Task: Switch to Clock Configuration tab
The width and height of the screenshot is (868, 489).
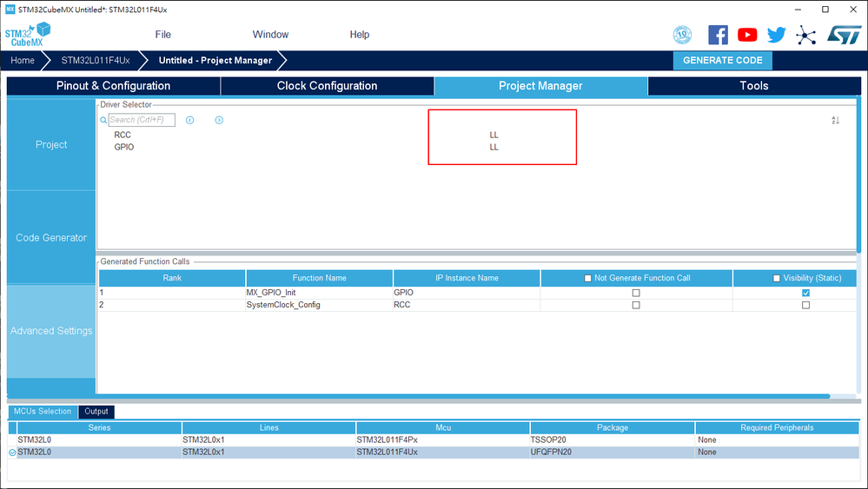Action: click(328, 86)
